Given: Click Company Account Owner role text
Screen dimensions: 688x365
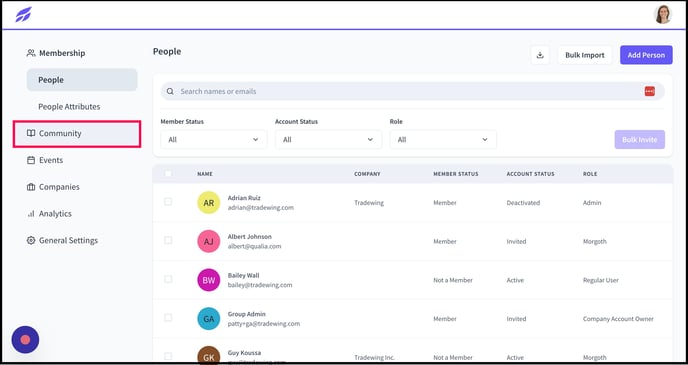Looking at the screenshot, I should tap(618, 319).
